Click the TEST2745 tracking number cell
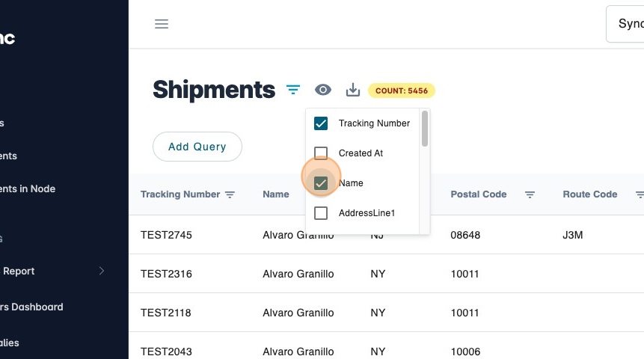644x359 pixels. [x=166, y=235]
